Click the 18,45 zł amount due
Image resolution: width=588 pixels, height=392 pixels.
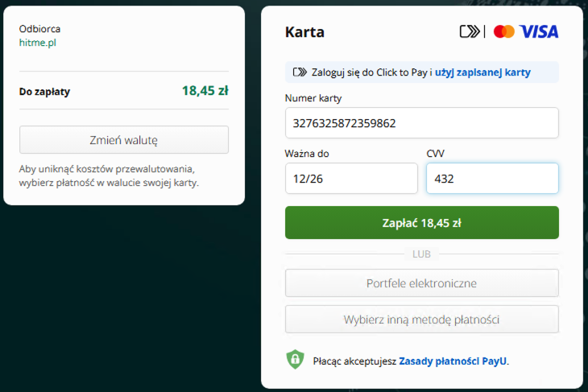(205, 90)
